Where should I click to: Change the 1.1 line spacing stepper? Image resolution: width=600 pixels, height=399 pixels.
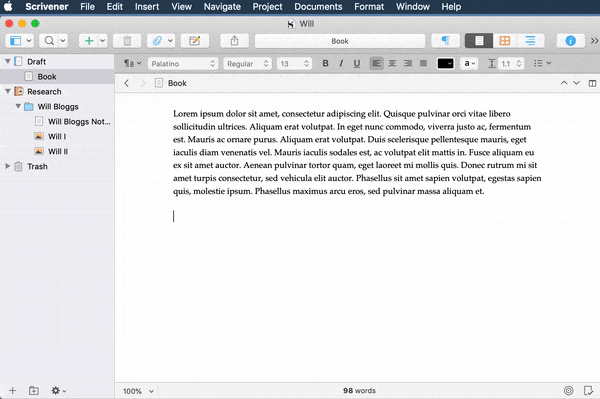pos(518,64)
